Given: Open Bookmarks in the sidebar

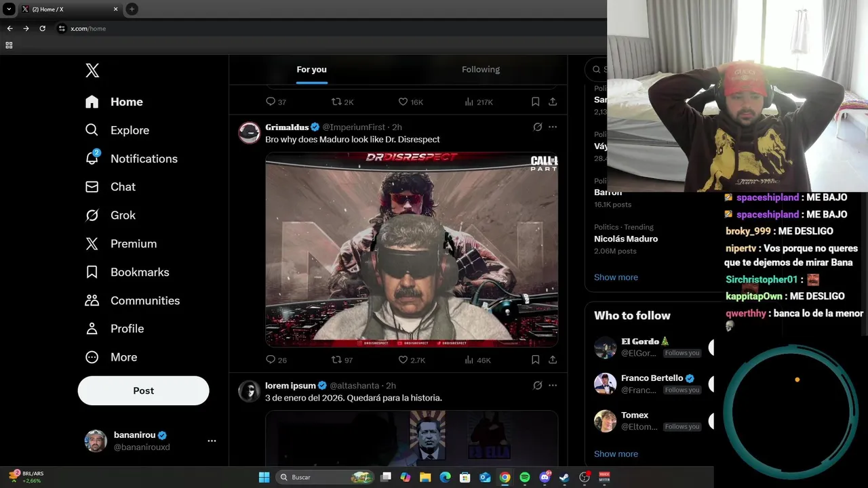Looking at the screenshot, I should (x=127, y=272).
